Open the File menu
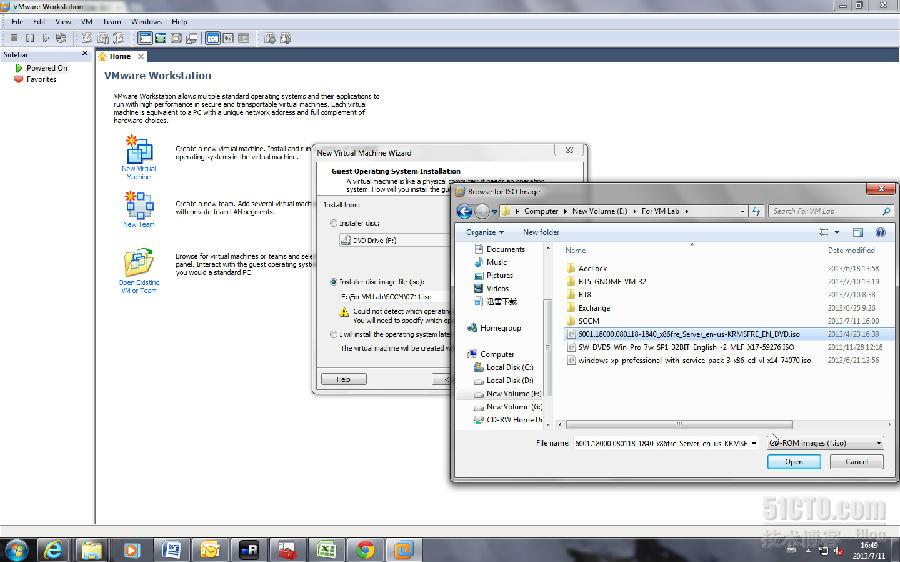 (x=17, y=22)
